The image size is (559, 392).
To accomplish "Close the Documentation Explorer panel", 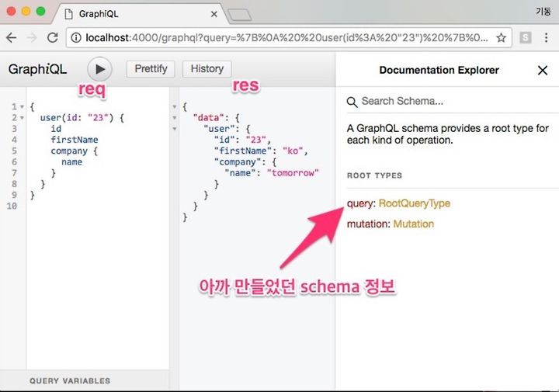I will click(x=542, y=70).
